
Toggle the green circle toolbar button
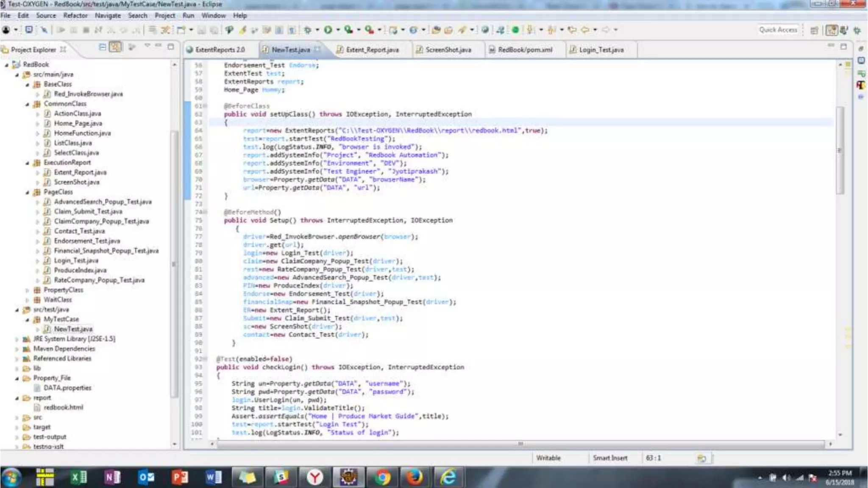(515, 30)
